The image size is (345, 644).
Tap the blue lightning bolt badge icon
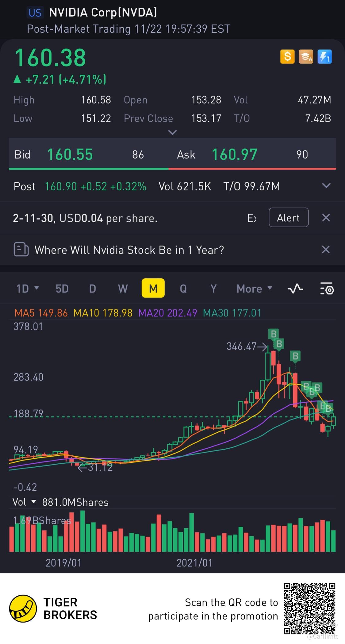[324, 57]
